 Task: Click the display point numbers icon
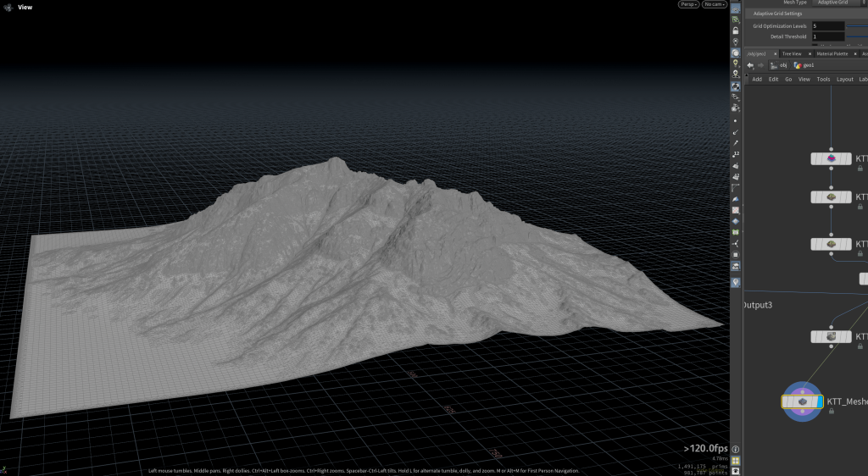(x=735, y=153)
